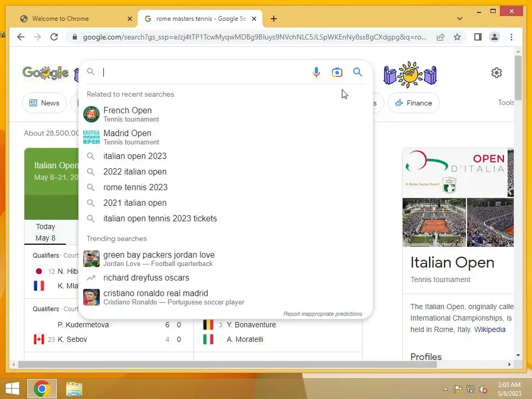Viewport: 532px width, 399px height.
Task: Open a new tab with plus button
Action: pos(274,19)
